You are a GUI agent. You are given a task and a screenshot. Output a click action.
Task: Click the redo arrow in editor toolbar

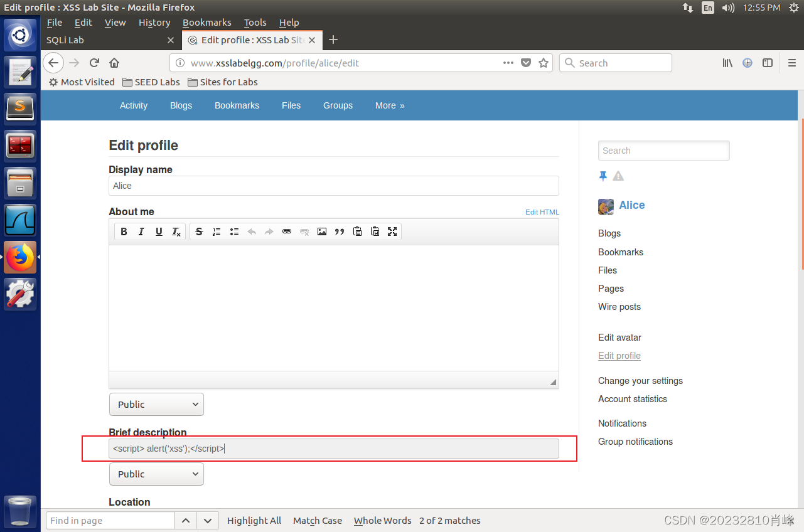[269, 231]
